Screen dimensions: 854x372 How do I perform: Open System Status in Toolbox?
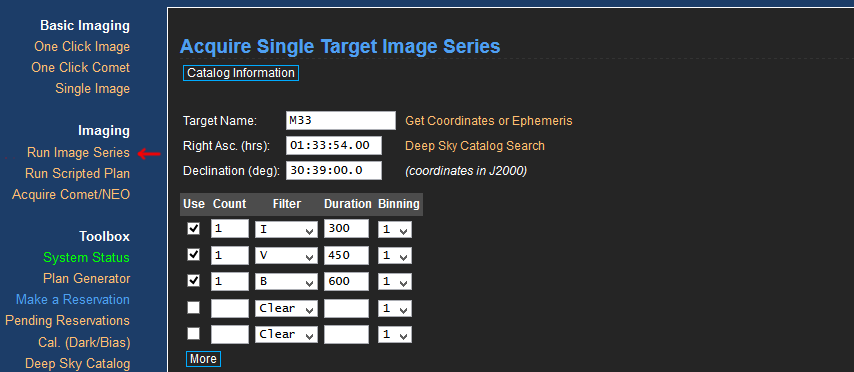tap(87, 258)
